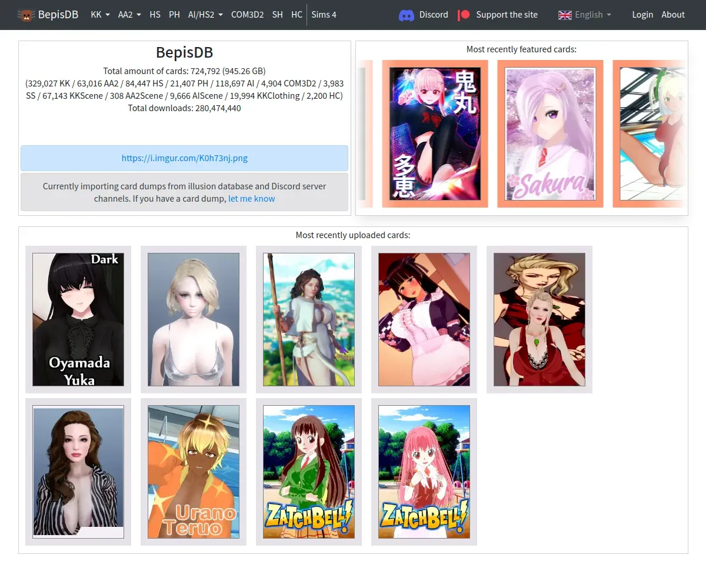Open the maid outfit character card
This screenshot has height=588, width=706.
(424, 319)
